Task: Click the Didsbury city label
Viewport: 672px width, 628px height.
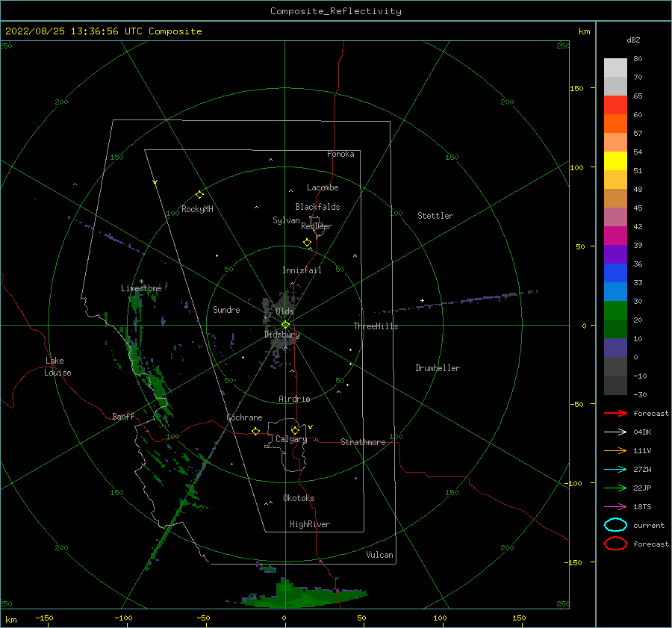Action: pos(281,335)
